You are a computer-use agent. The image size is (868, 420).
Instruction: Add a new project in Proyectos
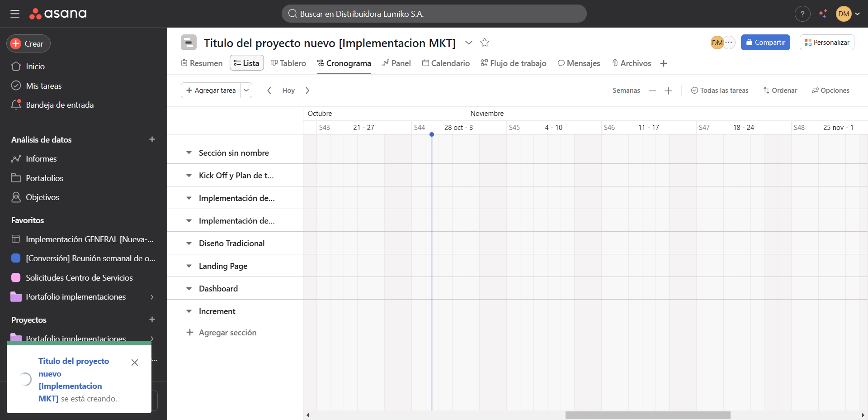click(152, 320)
